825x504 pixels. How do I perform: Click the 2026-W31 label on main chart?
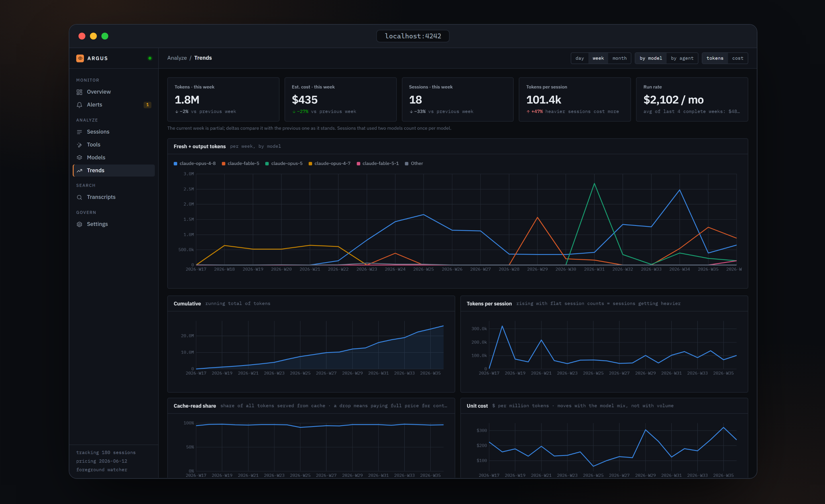click(x=594, y=269)
